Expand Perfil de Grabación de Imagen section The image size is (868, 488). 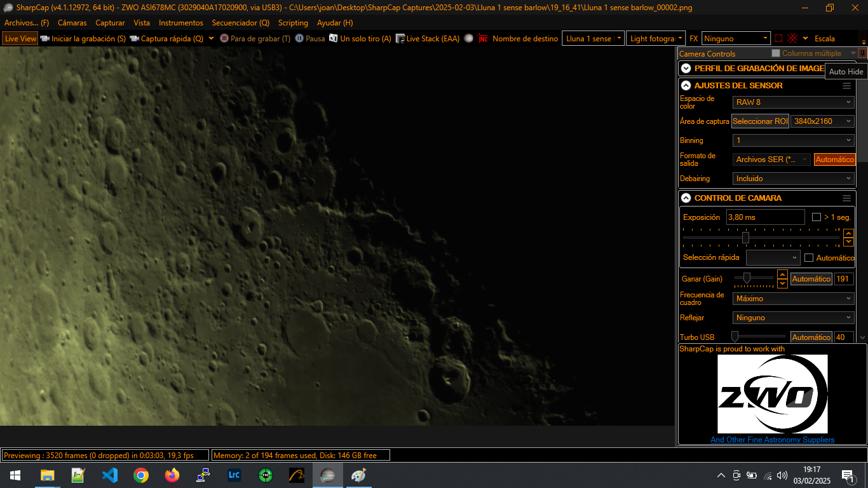click(x=686, y=69)
